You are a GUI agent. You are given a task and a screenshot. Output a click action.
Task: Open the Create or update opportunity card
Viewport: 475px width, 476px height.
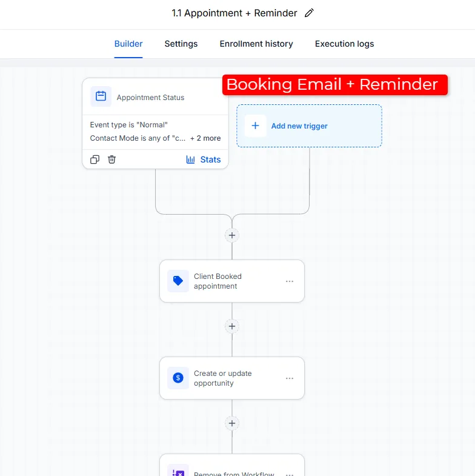pos(232,378)
